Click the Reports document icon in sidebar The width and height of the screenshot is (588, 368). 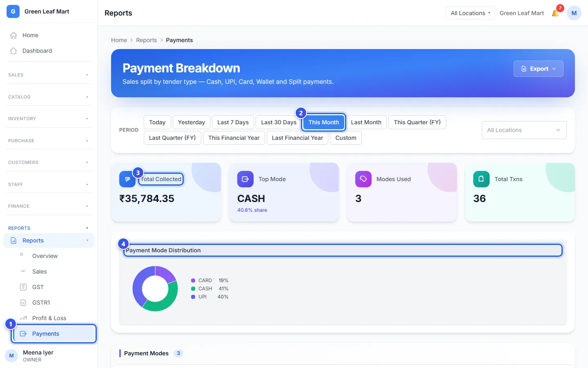(13, 240)
